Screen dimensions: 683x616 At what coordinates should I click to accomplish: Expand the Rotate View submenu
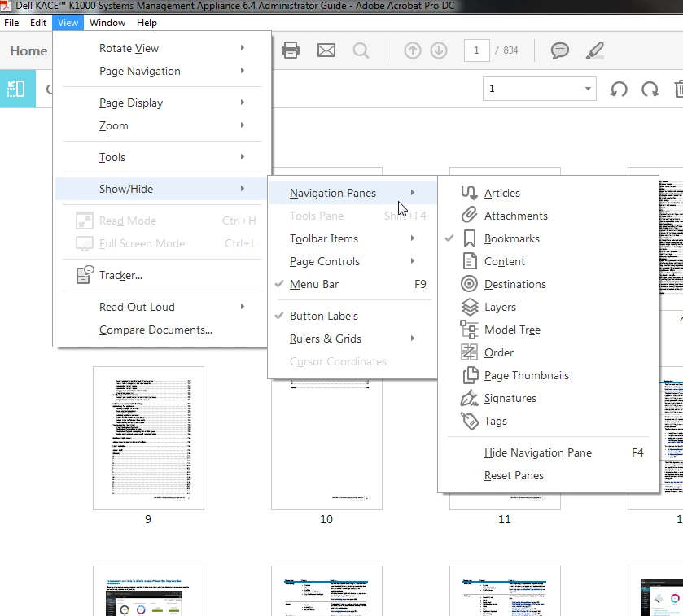pyautogui.click(x=160, y=48)
